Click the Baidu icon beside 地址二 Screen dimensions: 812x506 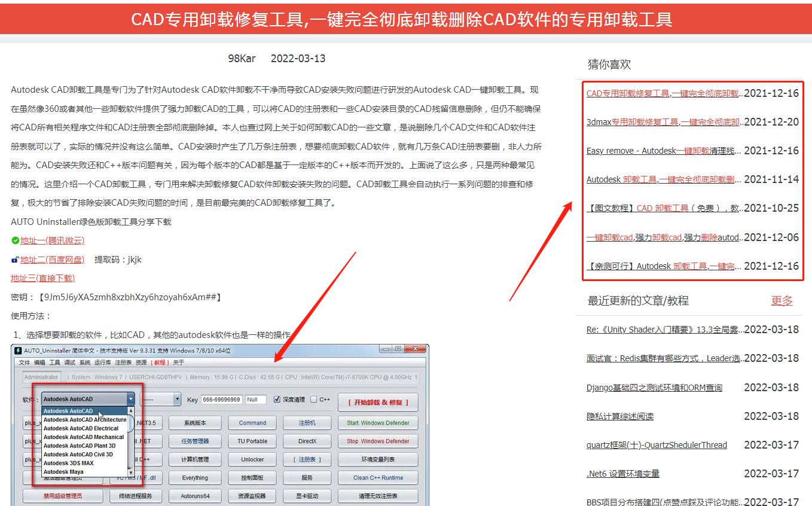[16, 260]
